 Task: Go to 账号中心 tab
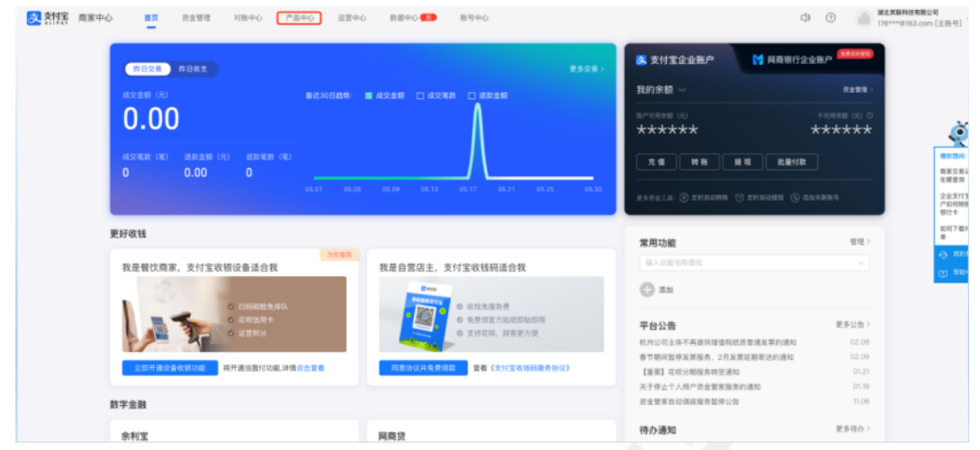pos(473,18)
